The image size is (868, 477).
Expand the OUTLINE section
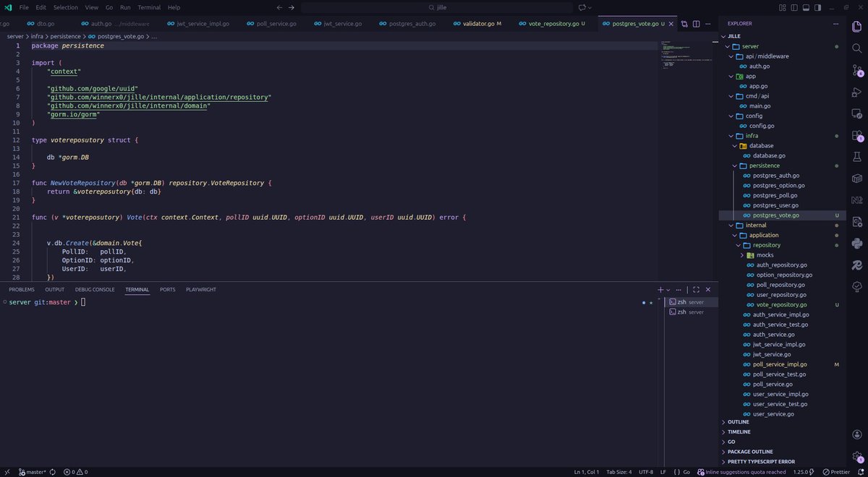point(739,422)
